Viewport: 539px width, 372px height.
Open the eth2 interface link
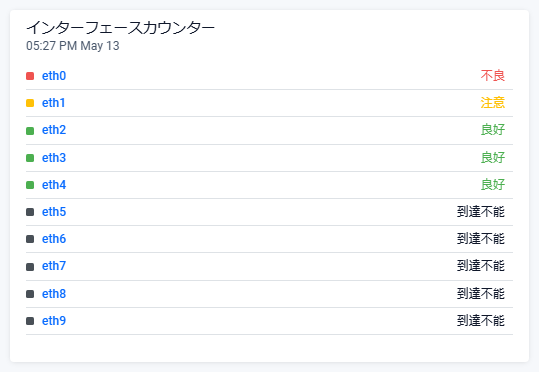pos(54,130)
